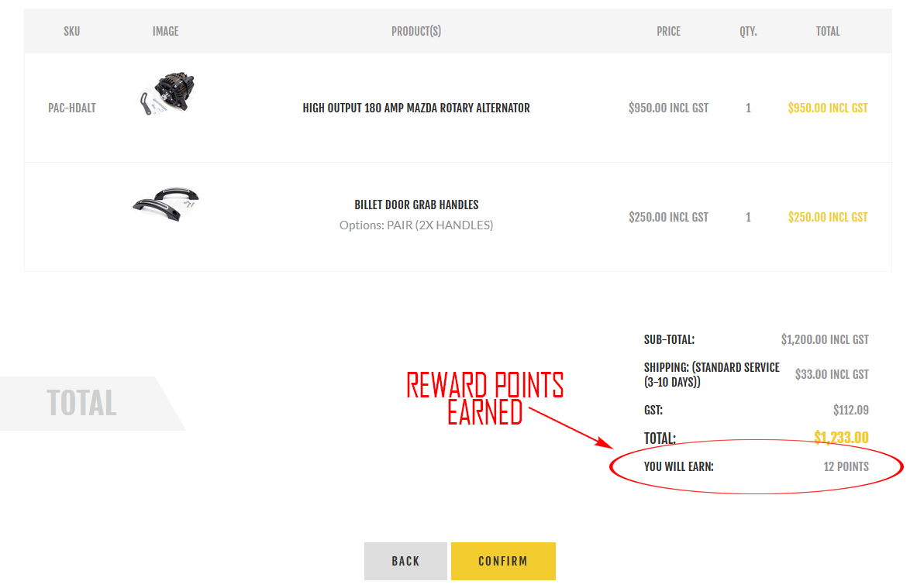This screenshot has height=588, width=917.
Task: Click the Price column header
Action: pos(668,32)
